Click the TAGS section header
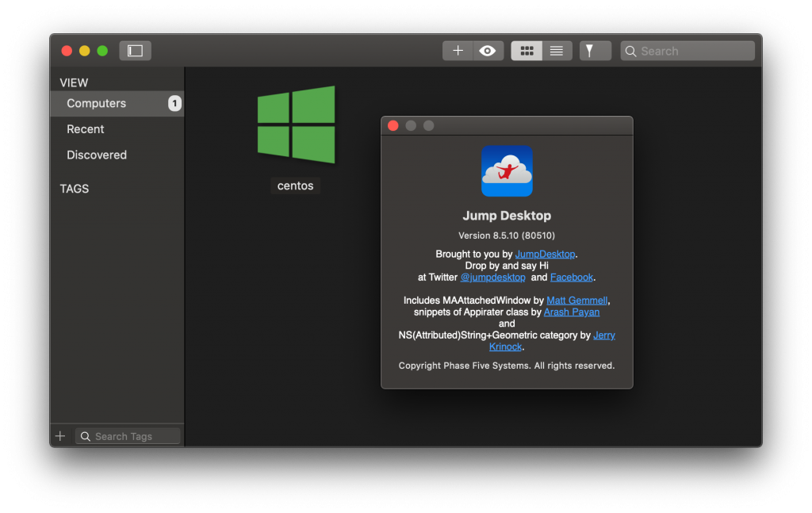Screen dimensions: 812x513 (x=74, y=189)
